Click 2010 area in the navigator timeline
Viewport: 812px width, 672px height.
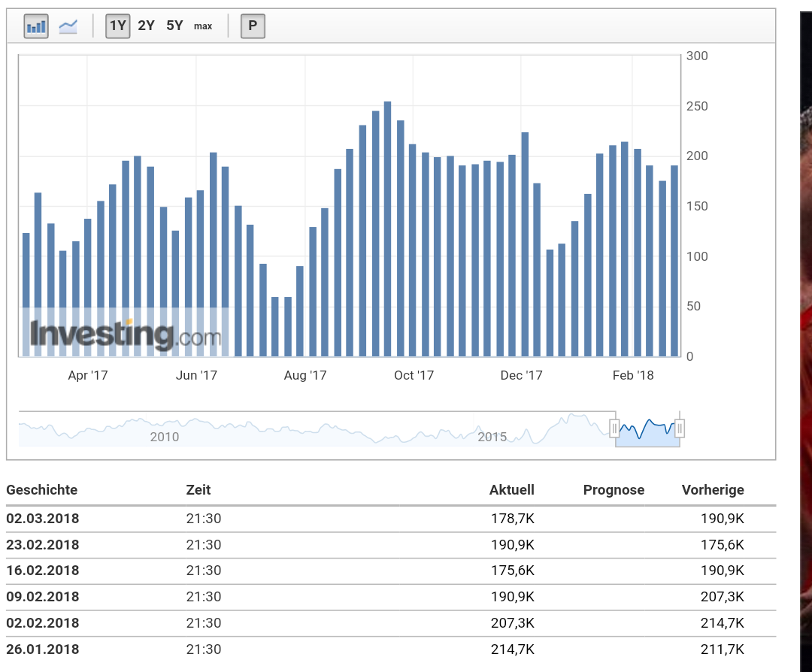coord(165,437)
